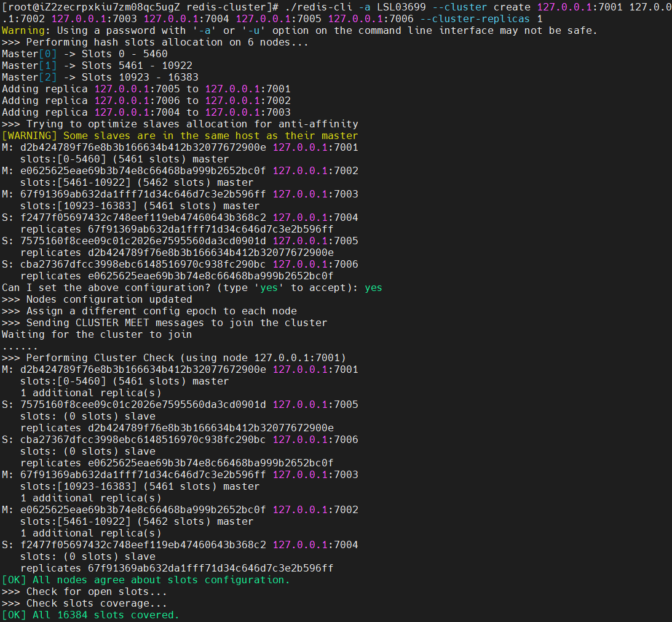The image size is (672, 622).
Task: Click "./redis-cli" in the command line
Action: click(318, 7)
